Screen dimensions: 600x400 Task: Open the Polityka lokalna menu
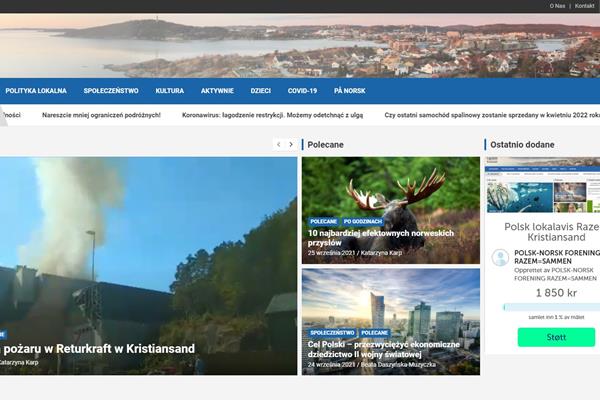click(x=36, y=91)
